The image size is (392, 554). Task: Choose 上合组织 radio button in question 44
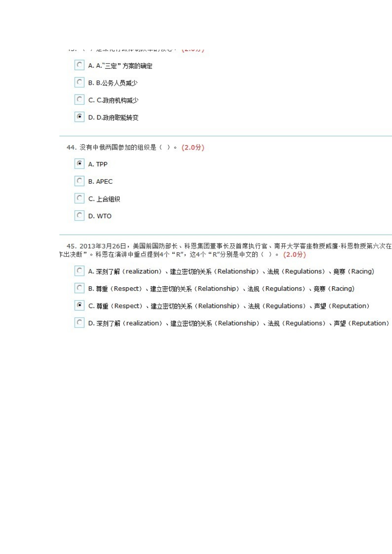79,198
